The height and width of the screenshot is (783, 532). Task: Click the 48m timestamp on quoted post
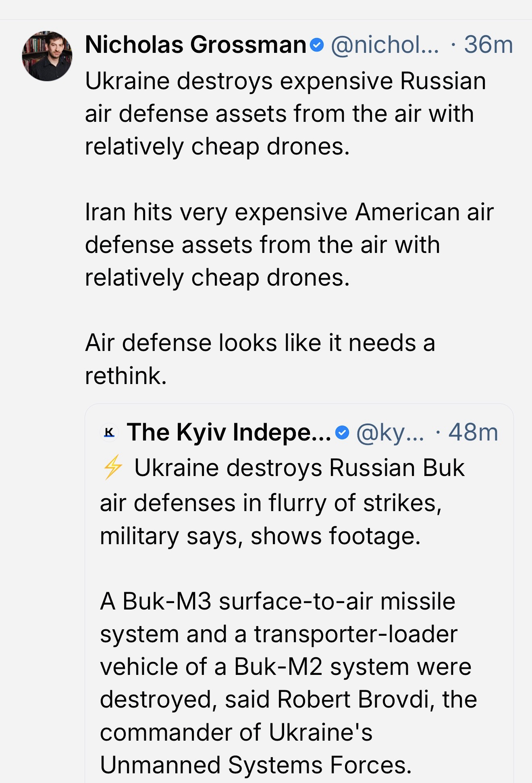[x=473, y=432]
